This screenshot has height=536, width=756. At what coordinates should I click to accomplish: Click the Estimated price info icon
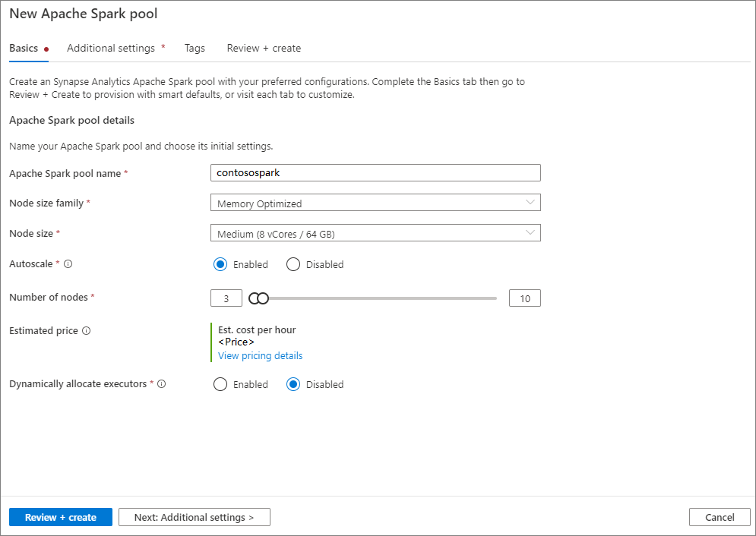tap(87, 330)
